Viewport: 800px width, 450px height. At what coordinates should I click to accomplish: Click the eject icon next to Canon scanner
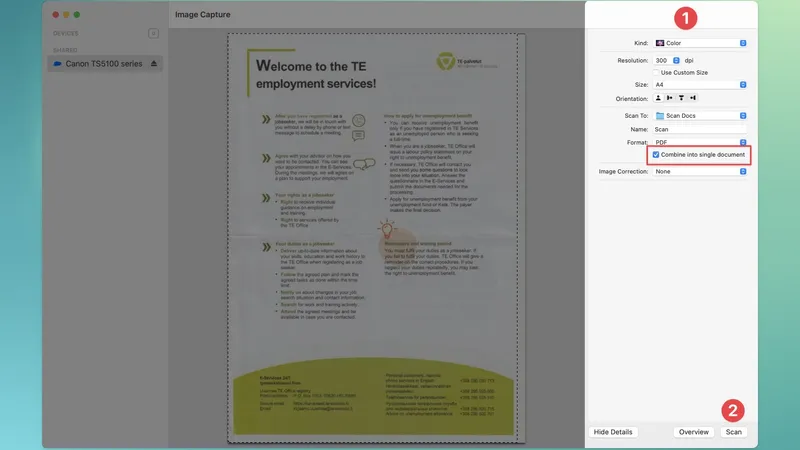click(153, 64)
